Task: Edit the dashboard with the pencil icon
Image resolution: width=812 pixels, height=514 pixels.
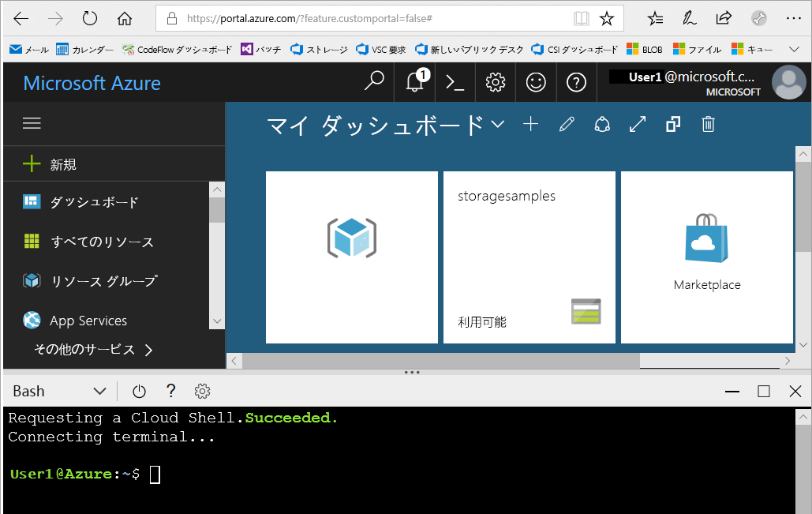Action: pyautogui.click(x=566, y=124)
